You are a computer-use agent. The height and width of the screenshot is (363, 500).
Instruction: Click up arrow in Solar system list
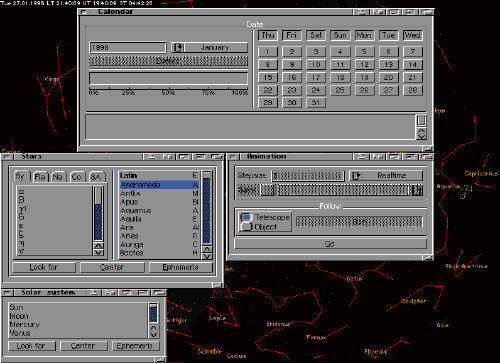(x=154, y=328)
